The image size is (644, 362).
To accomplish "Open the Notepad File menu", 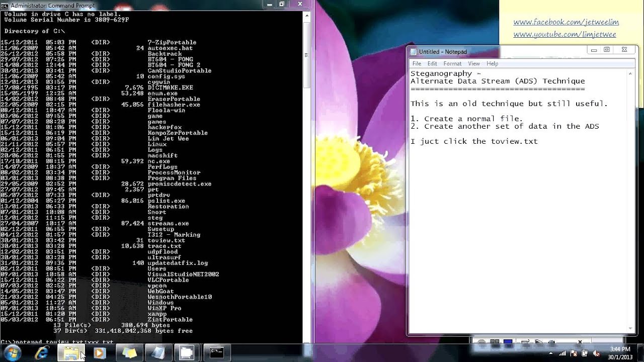I will [417, 64].
